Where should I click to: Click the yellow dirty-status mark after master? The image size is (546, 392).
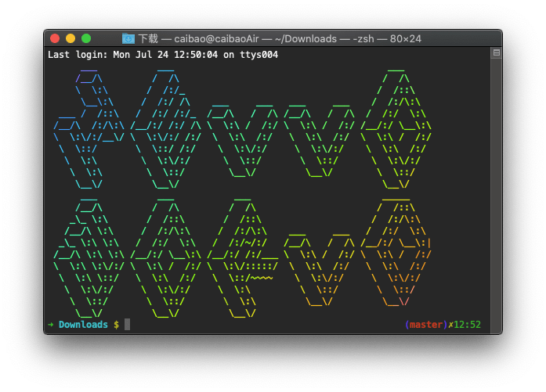[450, 325]
